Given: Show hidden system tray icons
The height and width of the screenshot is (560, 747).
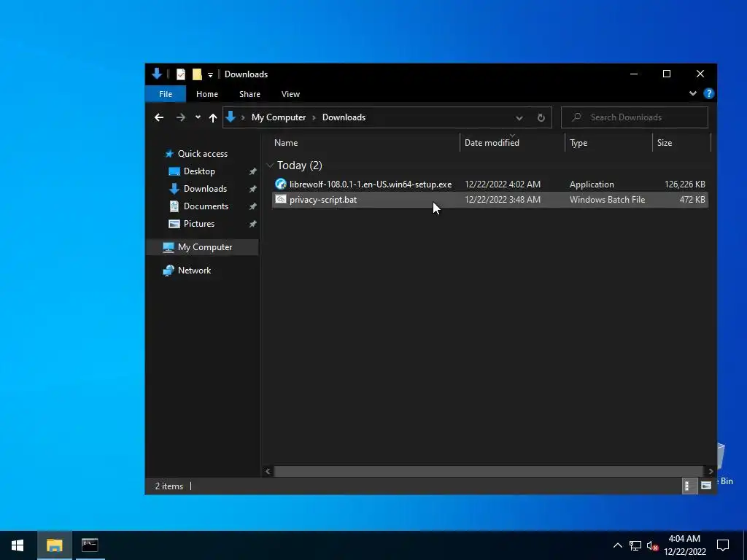Looking at the screenshot, I should tap(617, 545).
